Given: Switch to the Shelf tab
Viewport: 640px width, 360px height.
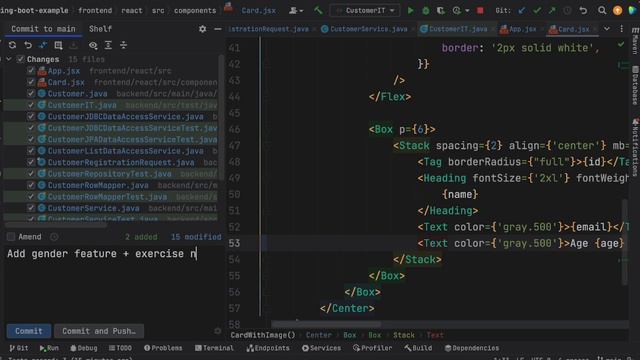Looking at the screenshot, I should click(x=100, y=29).
